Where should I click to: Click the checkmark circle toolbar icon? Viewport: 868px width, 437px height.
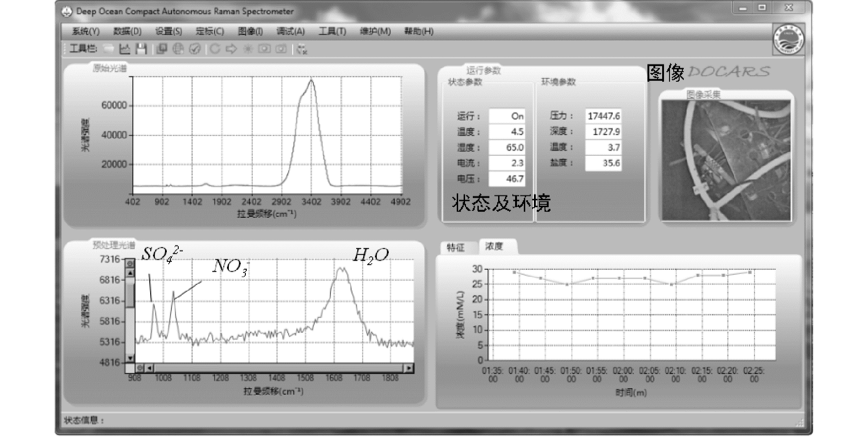[x=195, y=49]
